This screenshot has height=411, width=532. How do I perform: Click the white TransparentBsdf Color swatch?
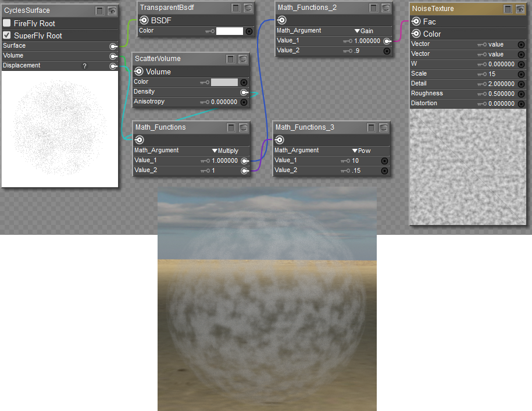229,31
